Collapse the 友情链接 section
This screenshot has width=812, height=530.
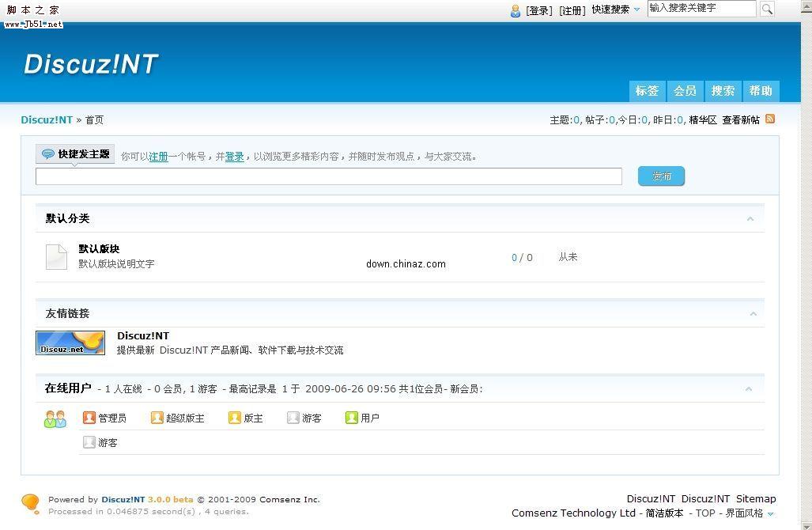[753, 314]
